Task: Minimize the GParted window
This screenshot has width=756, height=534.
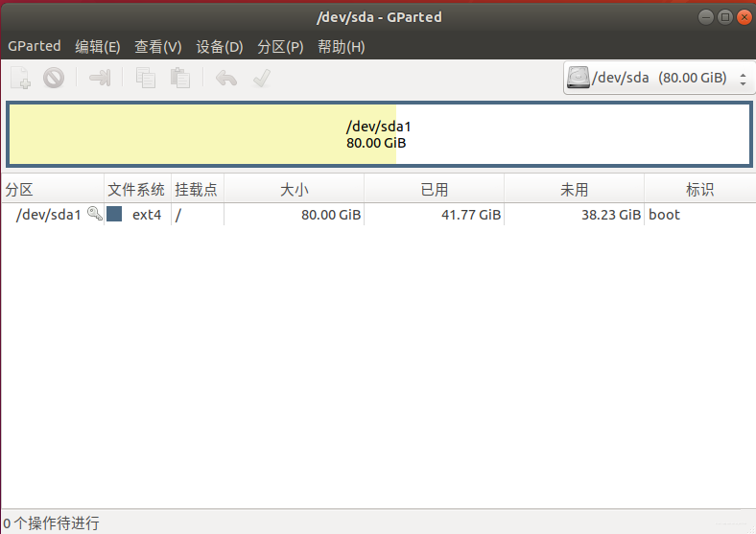Action: coord(705,18)
